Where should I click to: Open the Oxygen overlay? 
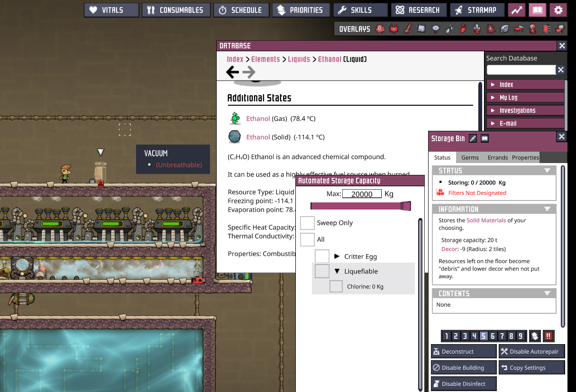pyautogui.click(x=380, y=29)
